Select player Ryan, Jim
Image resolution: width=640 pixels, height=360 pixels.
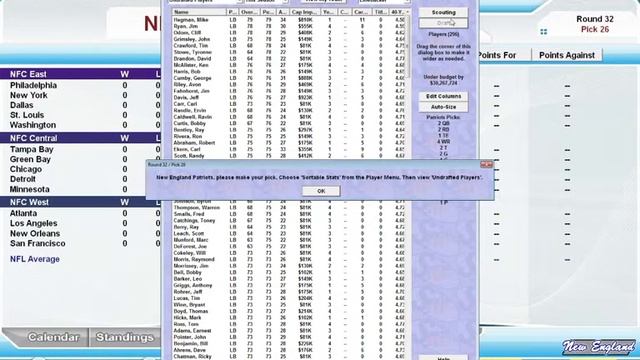click(186, 26)
